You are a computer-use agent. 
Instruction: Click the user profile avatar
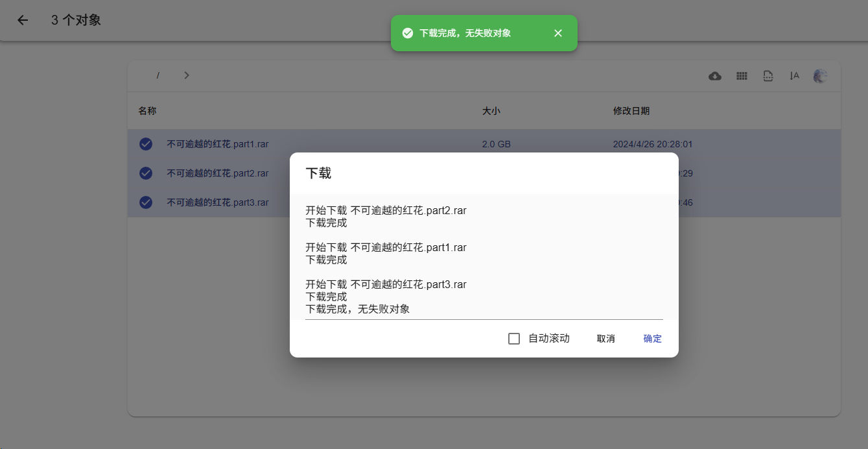(819, 76)
